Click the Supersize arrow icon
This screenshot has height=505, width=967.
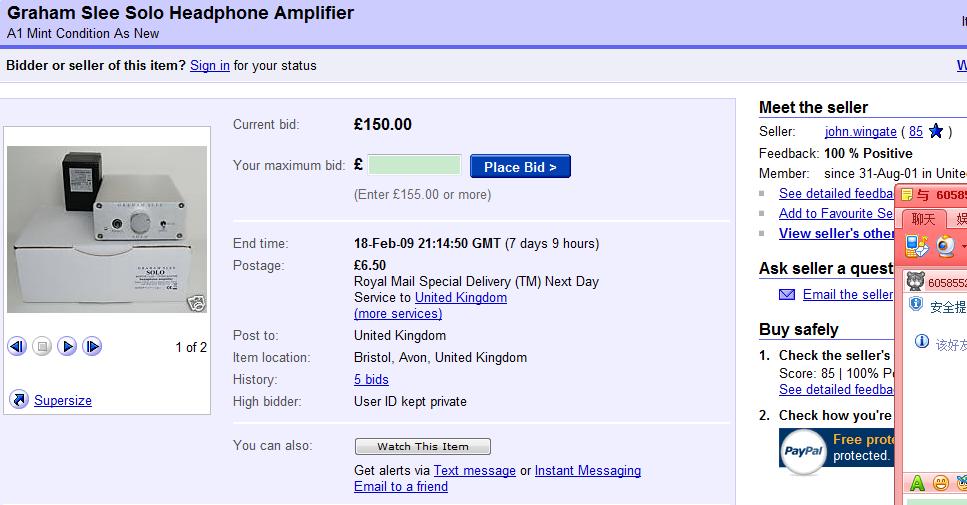coord(19,400)
